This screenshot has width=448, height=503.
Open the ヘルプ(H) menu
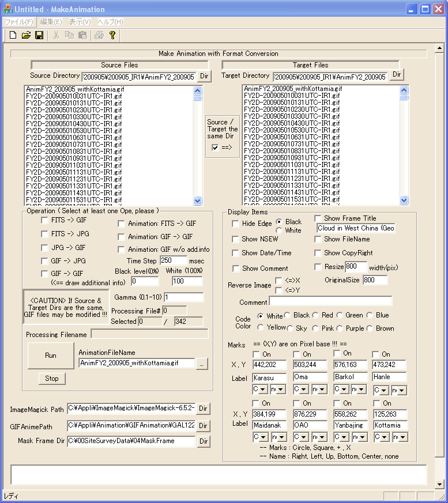point(110,21)
